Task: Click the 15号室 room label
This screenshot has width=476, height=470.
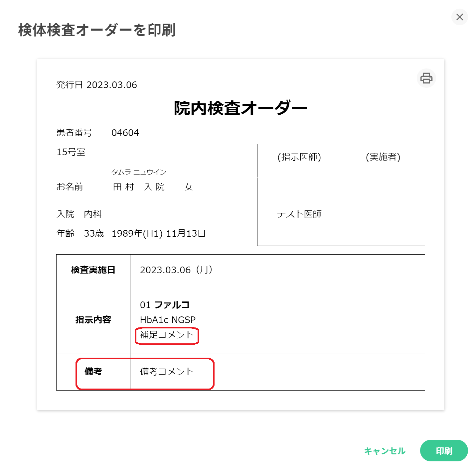Action: pos(71,152)
